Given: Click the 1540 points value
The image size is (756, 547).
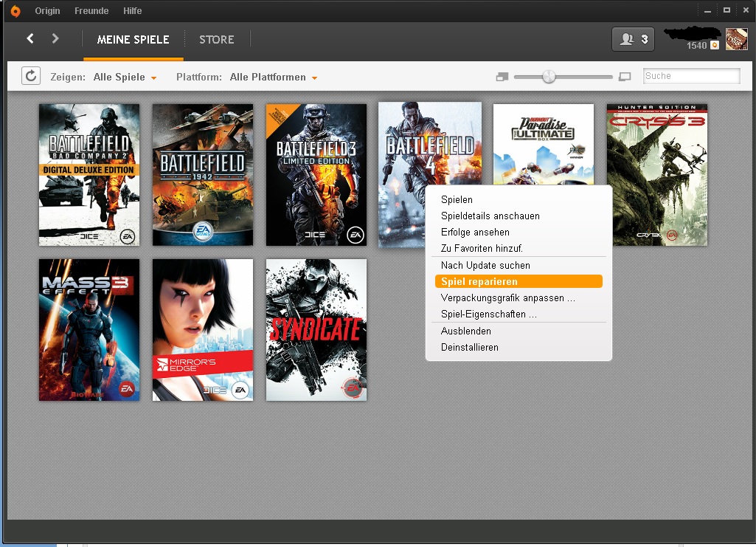Looking at the screenshot, I should pyautogui.click(x=697, y=46).
